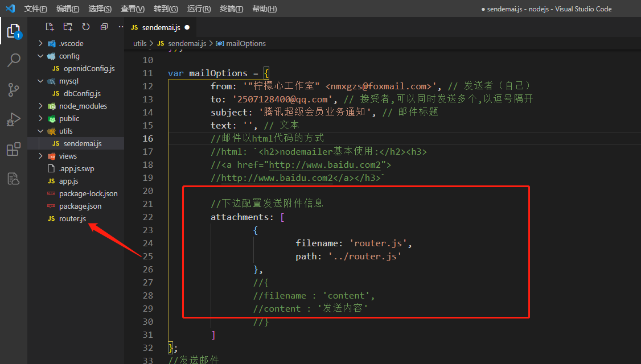Open app.js file in explorer
This screenshot has height=364, width=641.
pos(68,181)
